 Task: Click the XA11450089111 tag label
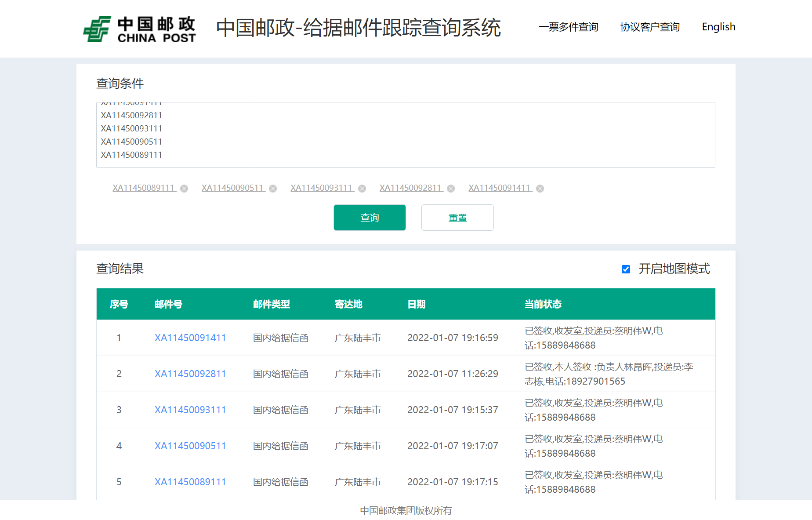(144, 188)
